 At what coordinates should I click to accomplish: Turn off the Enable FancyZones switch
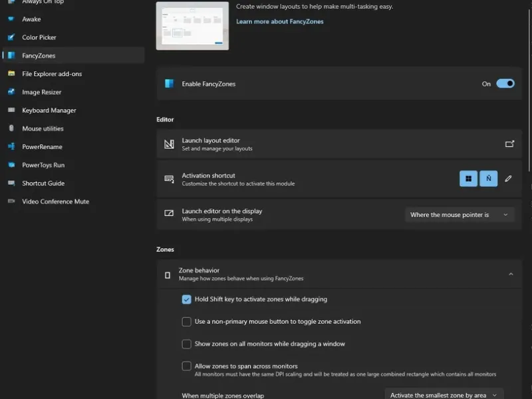tap(505, 84)
